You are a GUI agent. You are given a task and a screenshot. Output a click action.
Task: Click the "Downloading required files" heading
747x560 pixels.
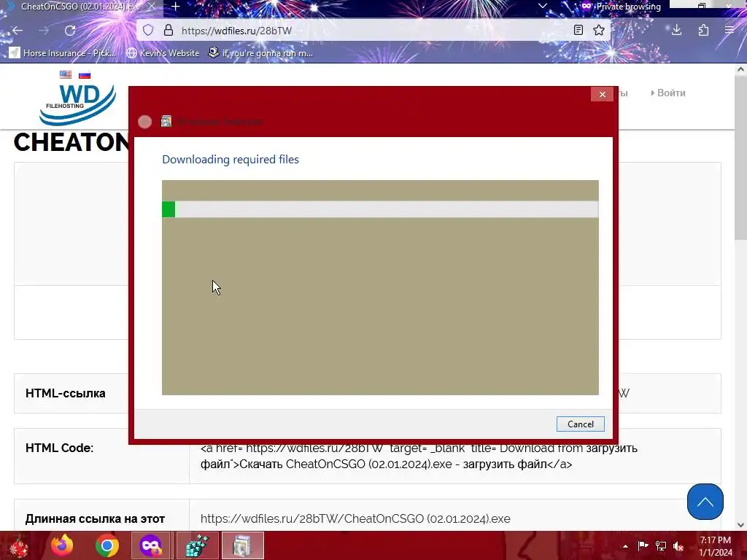tap(231, 160)
